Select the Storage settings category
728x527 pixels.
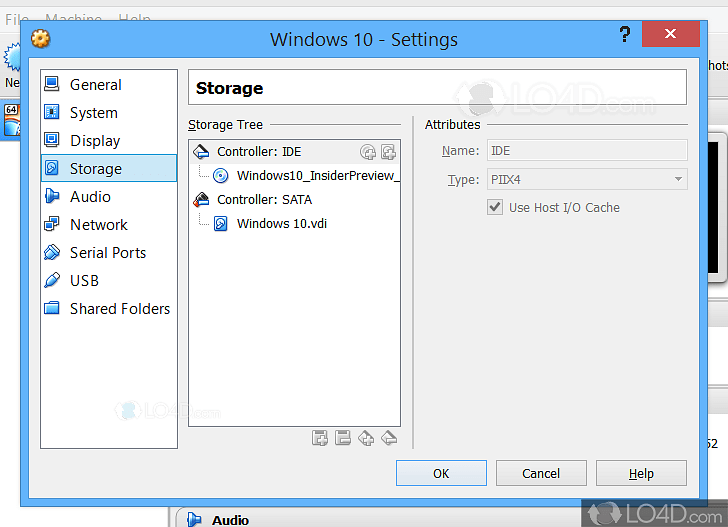click(x=109, y=169)
